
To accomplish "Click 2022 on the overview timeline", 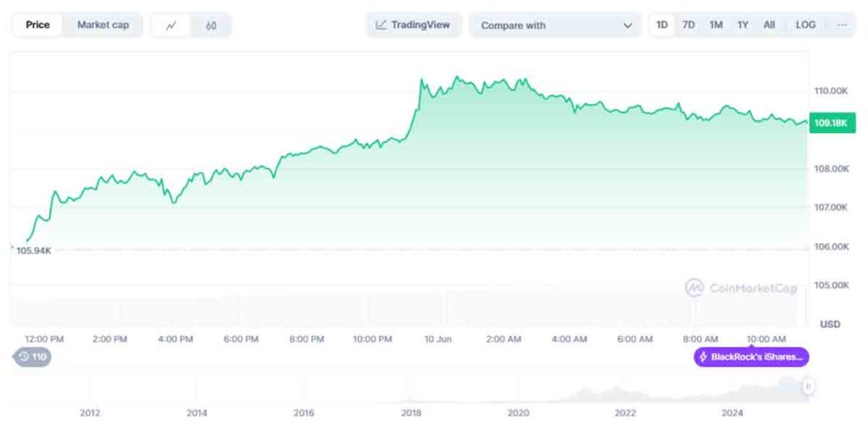I will pyautogui.click(x=626, y=413).
